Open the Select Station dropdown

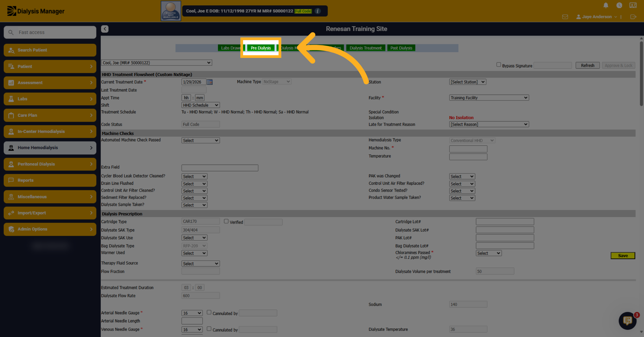tap(468, 82)
